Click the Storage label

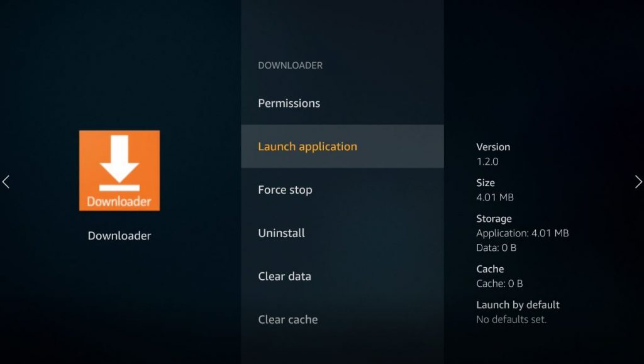click(x=494, y=219)
